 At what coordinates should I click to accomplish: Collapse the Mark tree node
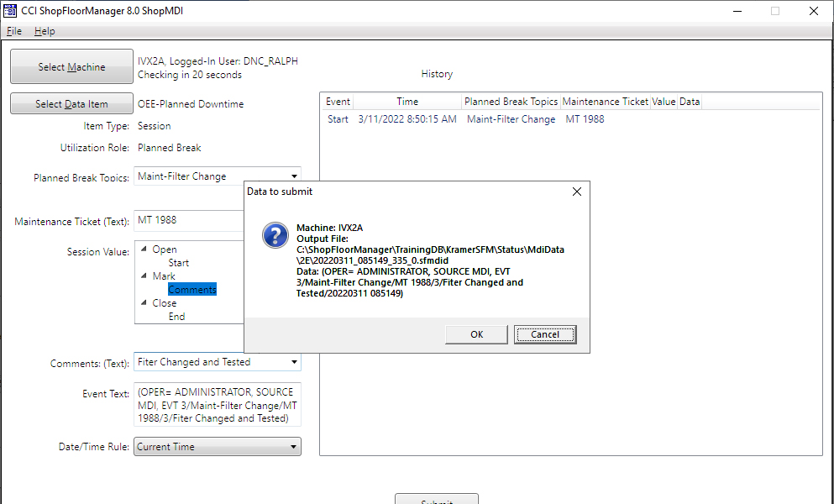tap(144, 276)
